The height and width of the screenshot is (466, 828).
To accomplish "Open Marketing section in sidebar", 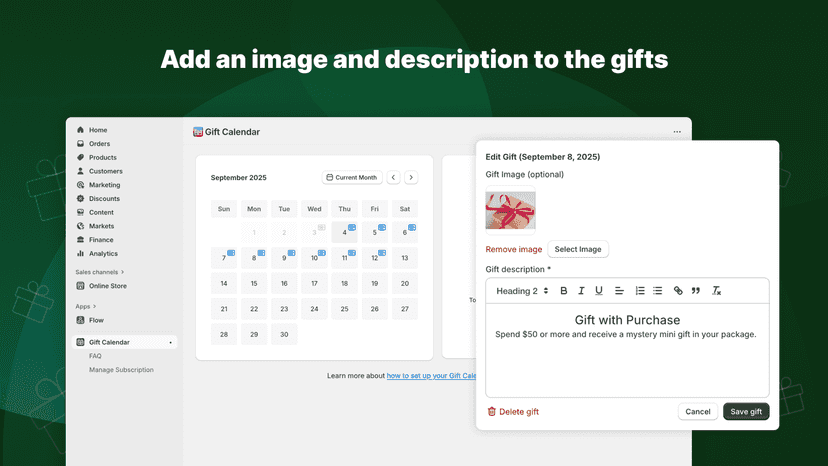I will click(x=105, y=185).
